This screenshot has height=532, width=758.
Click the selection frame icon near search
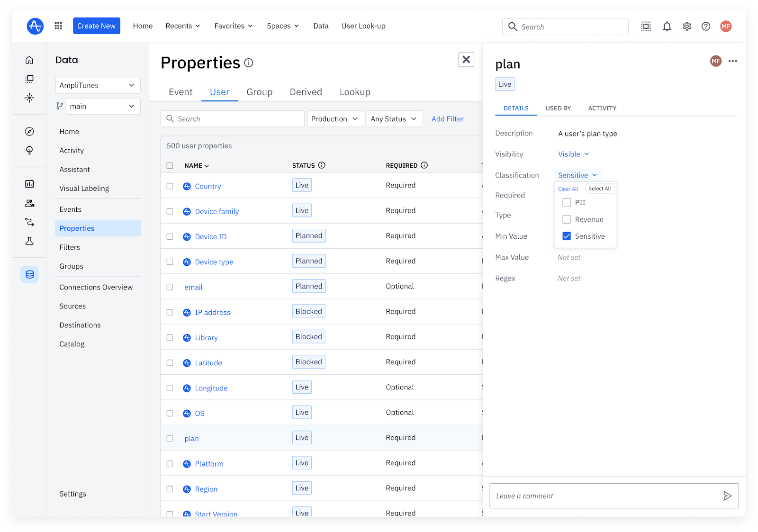point(646,27)
